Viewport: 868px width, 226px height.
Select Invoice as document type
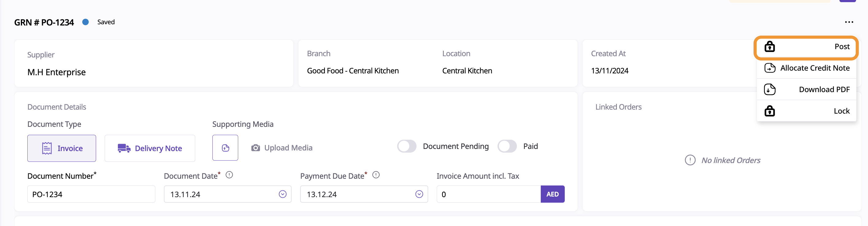pyautogui.click(x=62, y=148)
